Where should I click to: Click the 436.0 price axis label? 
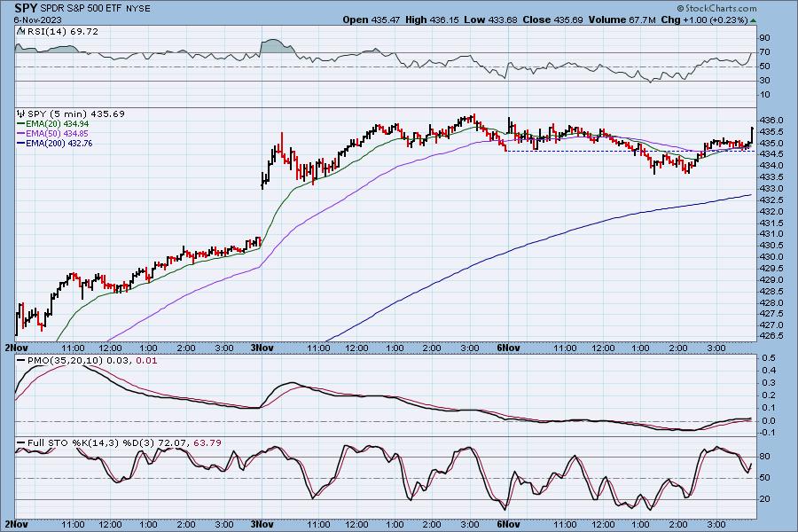(771, 121)
